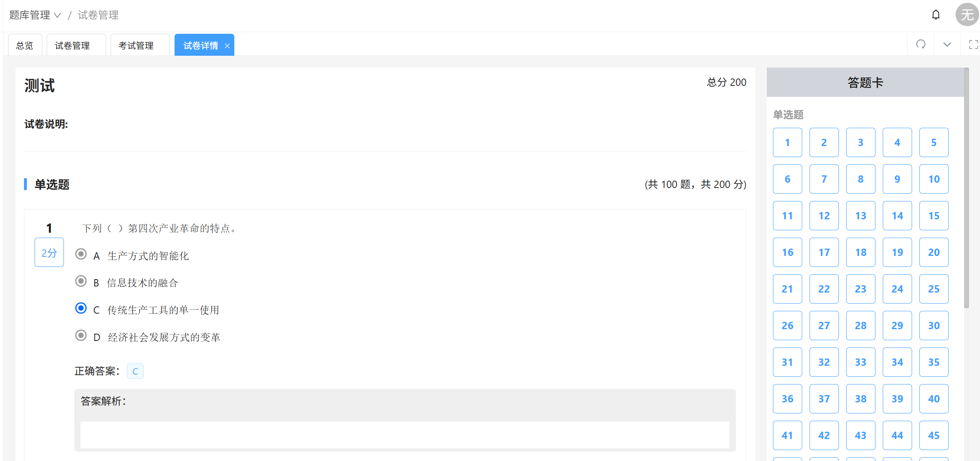
Task: Select radio option D 经济社会发展方式的变革
Action: [x=81, y=336]
